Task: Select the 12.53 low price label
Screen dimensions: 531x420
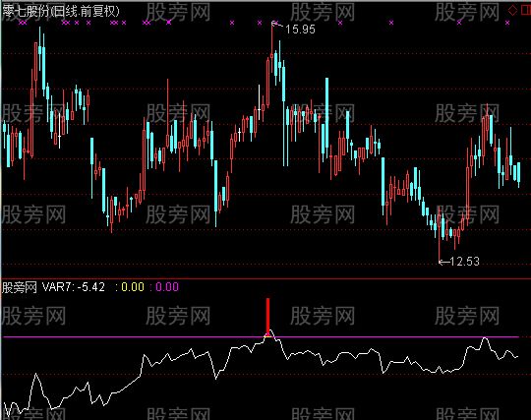Action: (x=464, y=262)
